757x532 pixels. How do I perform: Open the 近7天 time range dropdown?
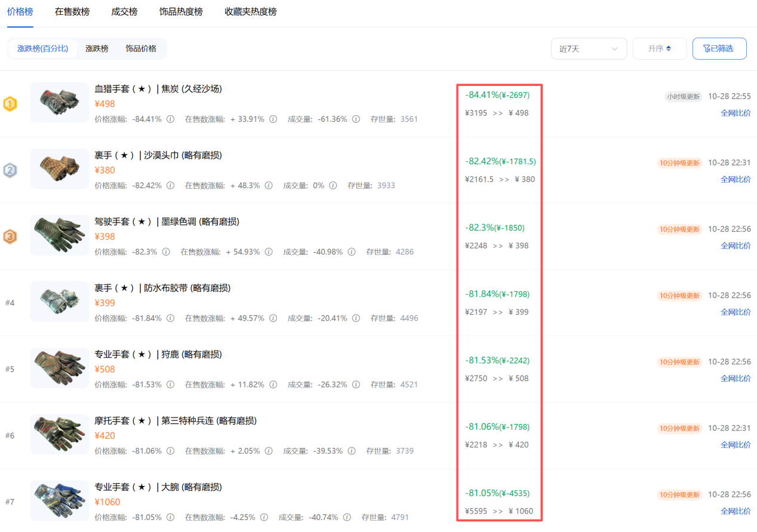point(588,49)
